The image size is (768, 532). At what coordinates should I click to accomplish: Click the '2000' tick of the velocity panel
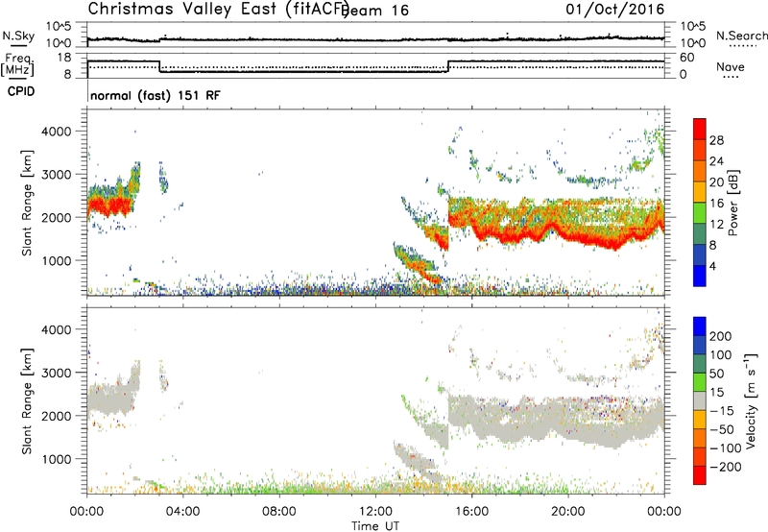click(57, 416)
